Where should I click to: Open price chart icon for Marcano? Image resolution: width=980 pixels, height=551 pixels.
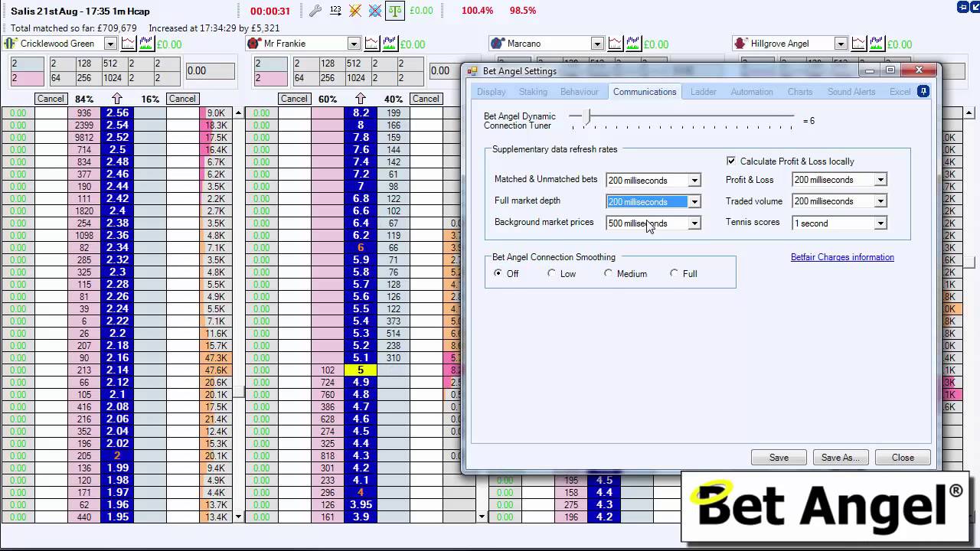[x=615, y=44]
